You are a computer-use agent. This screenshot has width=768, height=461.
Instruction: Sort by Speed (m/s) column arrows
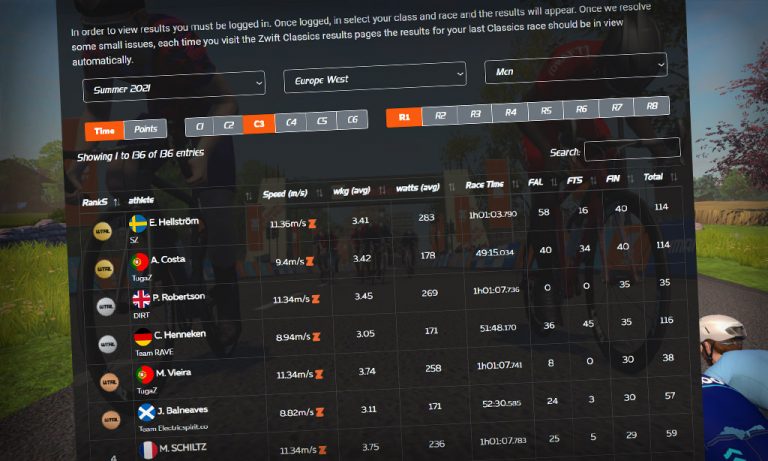point(319,193)
